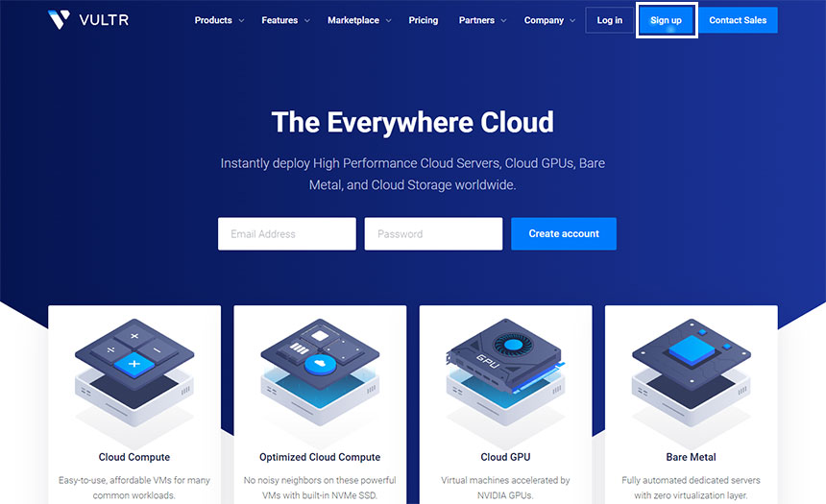The height and width of the screenshot is (504, 826).
Task: Focus the Email Address input field
Action: click(x=287, y=233)
